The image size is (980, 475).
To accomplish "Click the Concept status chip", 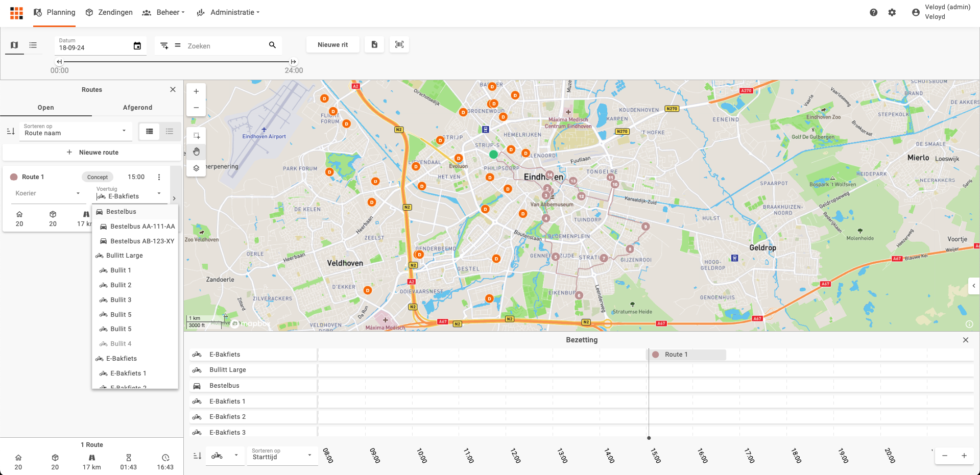I will click(97, 177).
